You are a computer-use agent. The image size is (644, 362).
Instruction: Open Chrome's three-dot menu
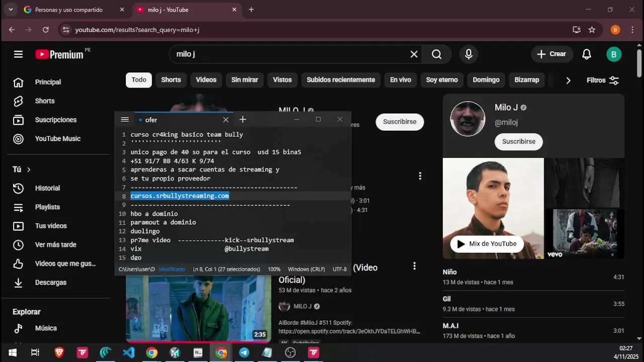[632, 30]
